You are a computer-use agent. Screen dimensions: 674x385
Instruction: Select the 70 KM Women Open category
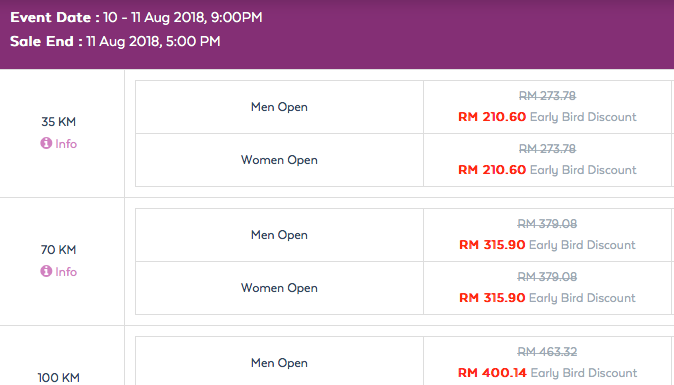pos(279,288)
